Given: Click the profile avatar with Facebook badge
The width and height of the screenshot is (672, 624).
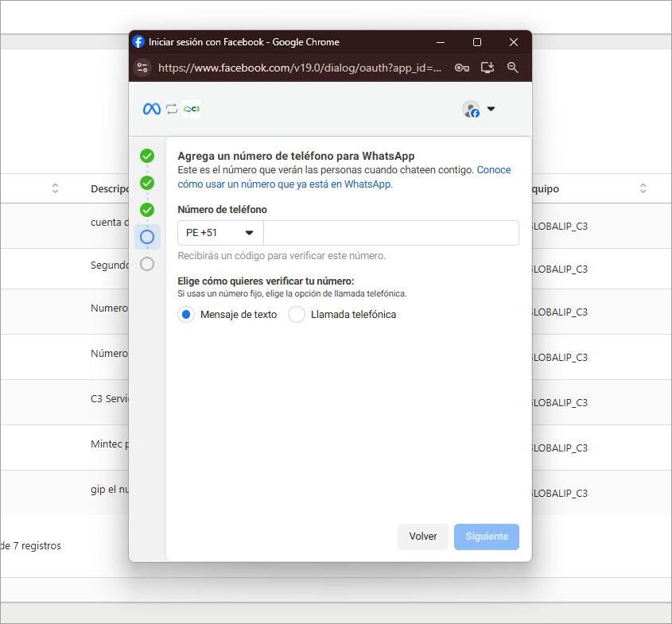Looking at the screenshot, I should coord(472,109).
